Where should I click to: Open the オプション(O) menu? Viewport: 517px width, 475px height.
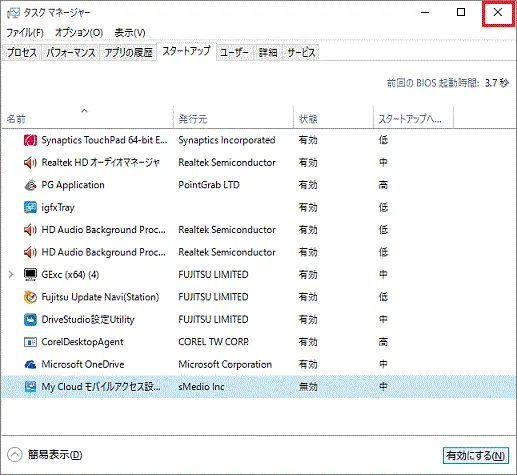click(79, 33)
